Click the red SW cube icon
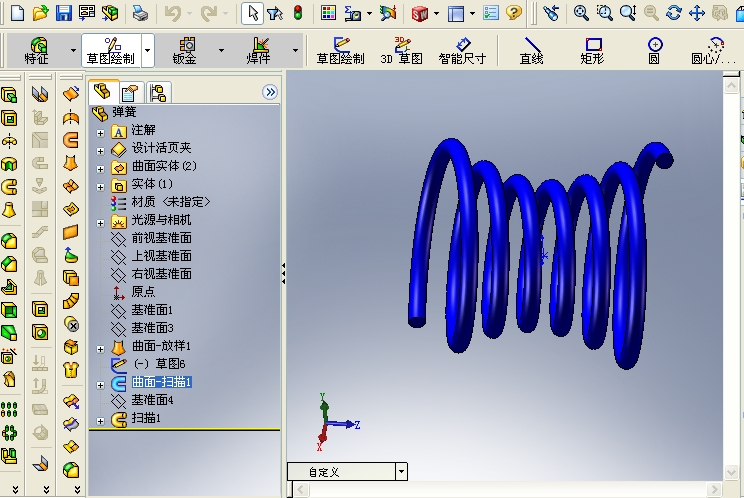 tap(420, 14)
